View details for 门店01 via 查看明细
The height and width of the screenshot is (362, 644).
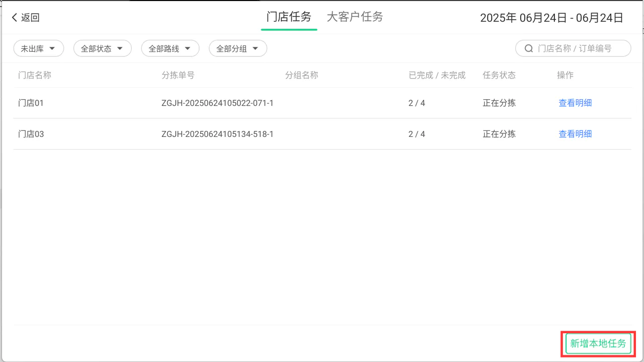[x=575, y=103]
